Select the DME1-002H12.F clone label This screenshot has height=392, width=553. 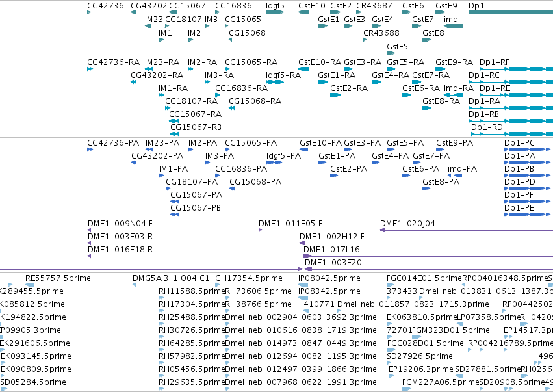332,237
